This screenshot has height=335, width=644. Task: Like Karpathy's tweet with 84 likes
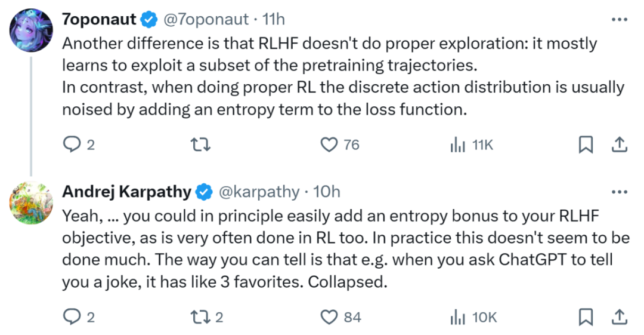pyautogui.click(x=329, y=317)
